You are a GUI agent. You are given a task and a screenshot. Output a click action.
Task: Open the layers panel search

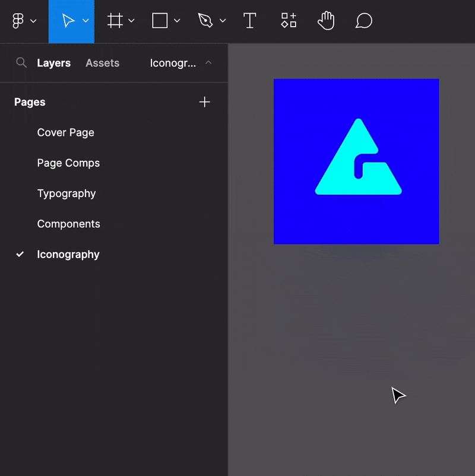21,62
